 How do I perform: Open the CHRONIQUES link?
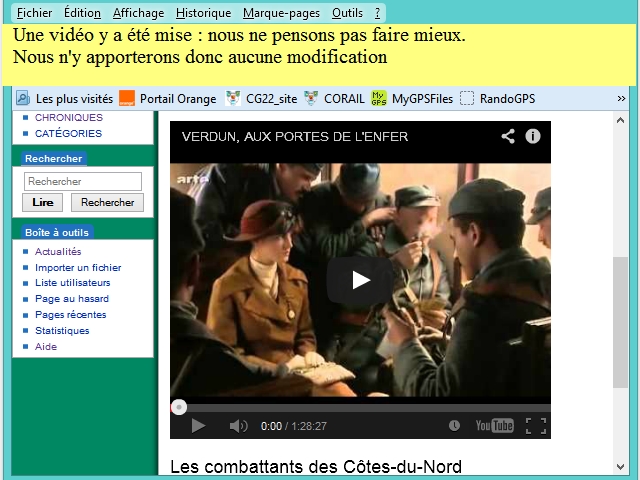coord(69,118)
